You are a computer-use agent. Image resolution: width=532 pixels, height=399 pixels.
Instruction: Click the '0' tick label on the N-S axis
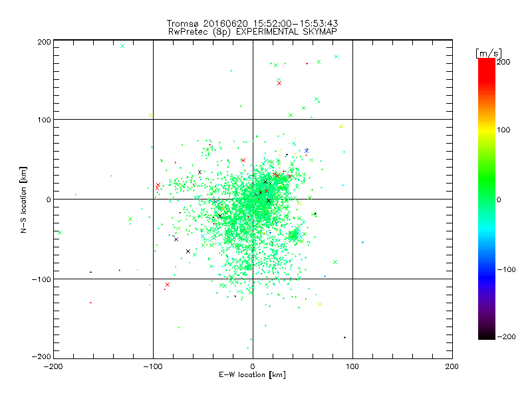[x=49, y=199]
